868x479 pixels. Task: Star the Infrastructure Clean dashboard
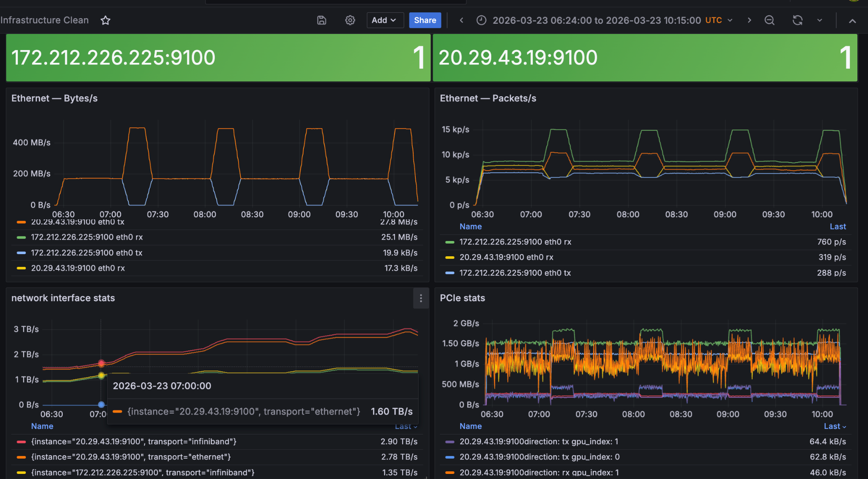pos(105,20)
